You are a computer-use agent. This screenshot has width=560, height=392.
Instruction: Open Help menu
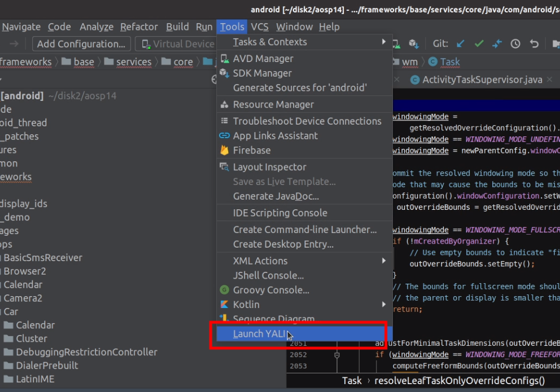pyautogui.click(x=329, y=27)
